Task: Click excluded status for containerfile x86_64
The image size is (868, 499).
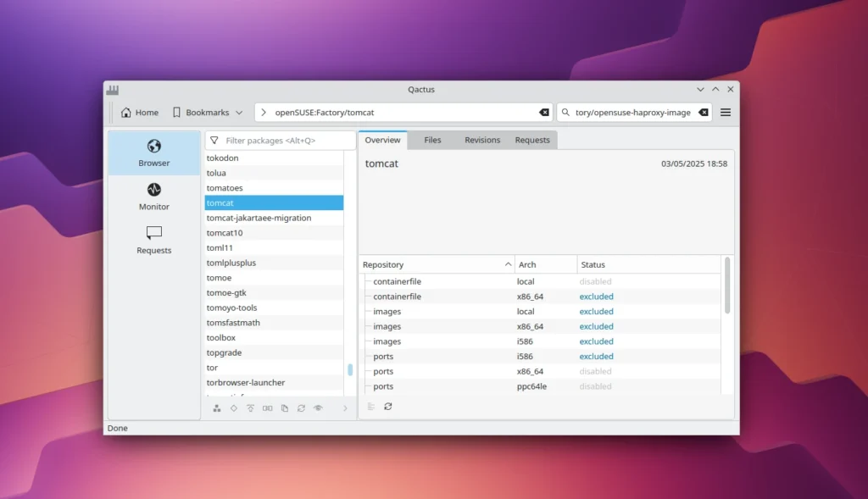Action: (596, 297)
